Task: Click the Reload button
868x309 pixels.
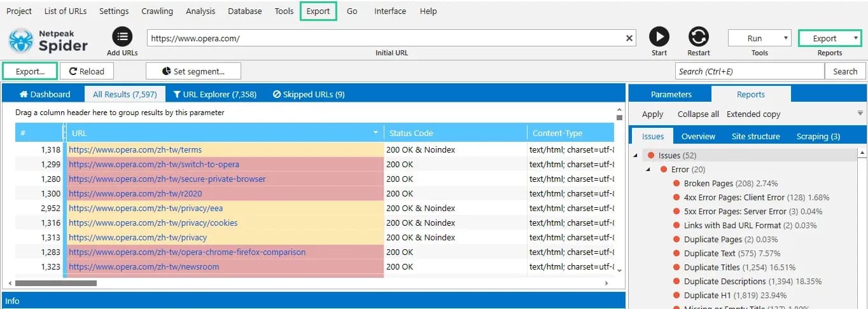Action: [87, 71]
